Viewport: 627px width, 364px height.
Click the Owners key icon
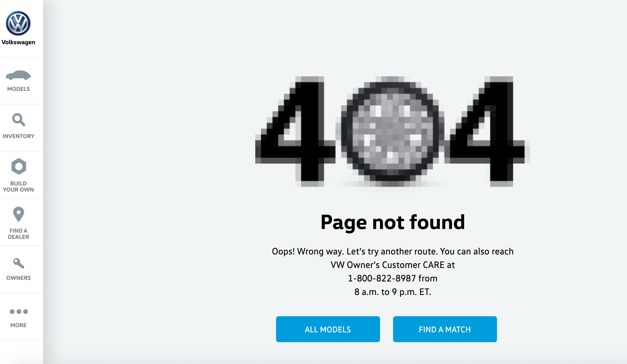18,263
